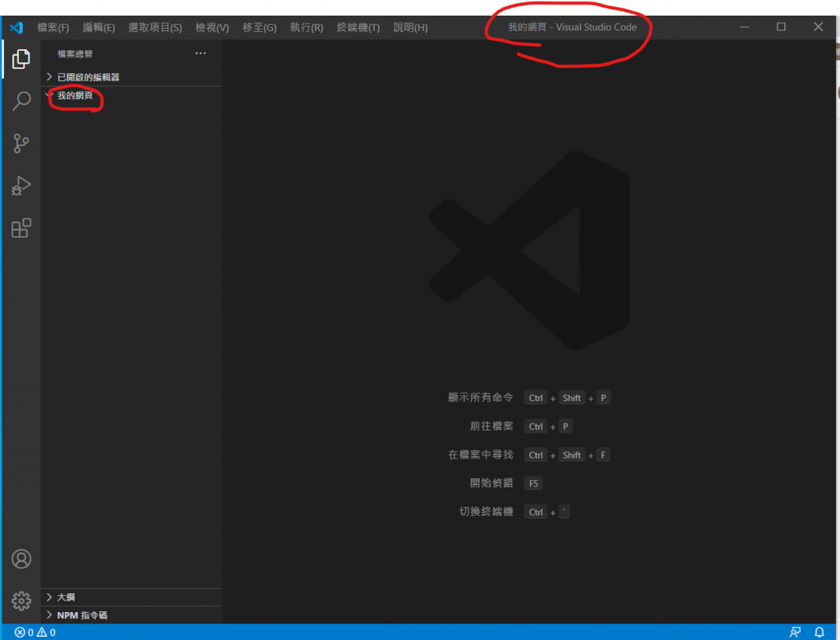Image resolution: width=840 pixels, height=640 pixels.
Task: Expand the 已開啟的編輯器 section
Action: coord(131,77)
